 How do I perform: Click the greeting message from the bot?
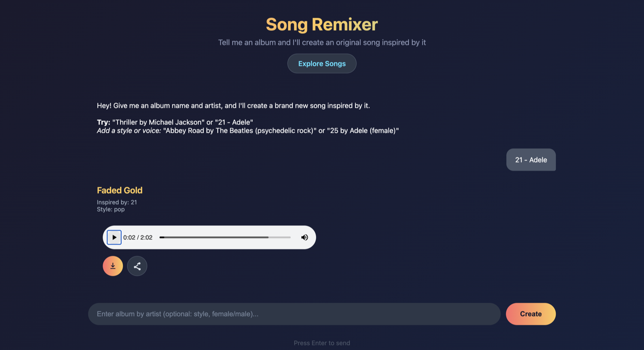coord(233,105)
